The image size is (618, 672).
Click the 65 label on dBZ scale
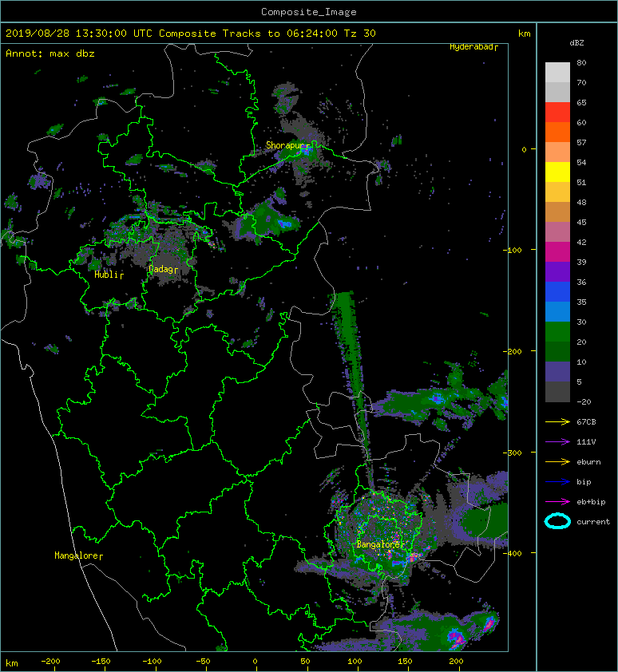[581, 103]
